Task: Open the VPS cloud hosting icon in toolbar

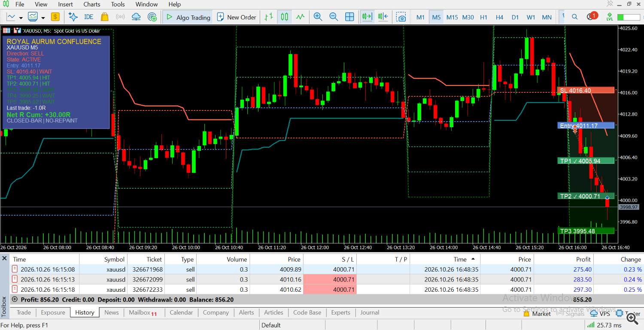Action: pos(136,17)
